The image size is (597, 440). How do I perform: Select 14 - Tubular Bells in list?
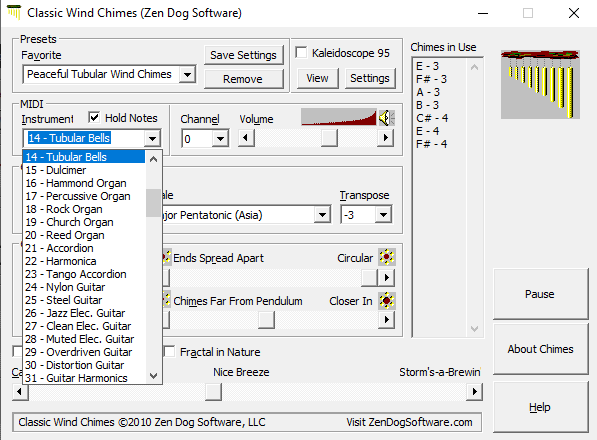(x=84, y=157)
